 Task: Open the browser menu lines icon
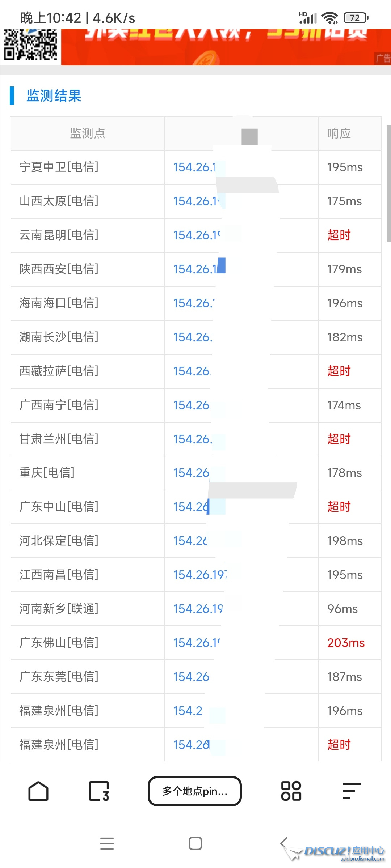[x=352, y=791]
